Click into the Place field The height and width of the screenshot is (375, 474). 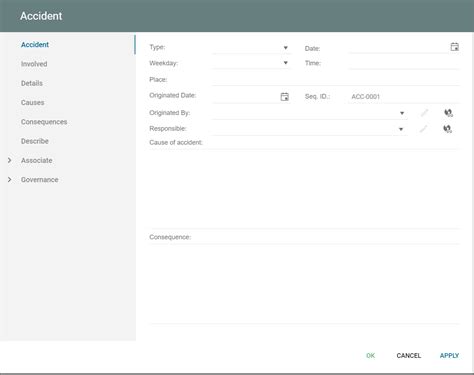[x=336, y=79]
